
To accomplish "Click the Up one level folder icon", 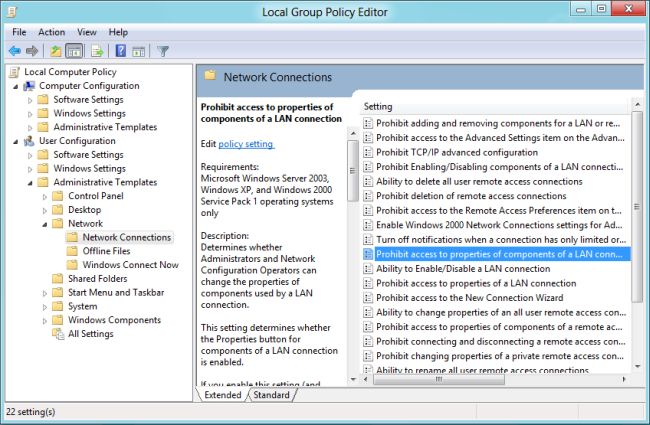I will (x=56, y=51).
